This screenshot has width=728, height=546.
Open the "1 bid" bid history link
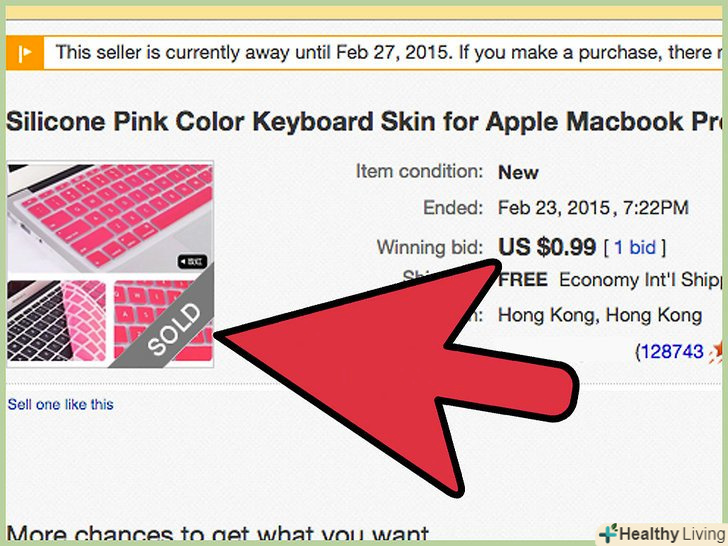[633, 247]
